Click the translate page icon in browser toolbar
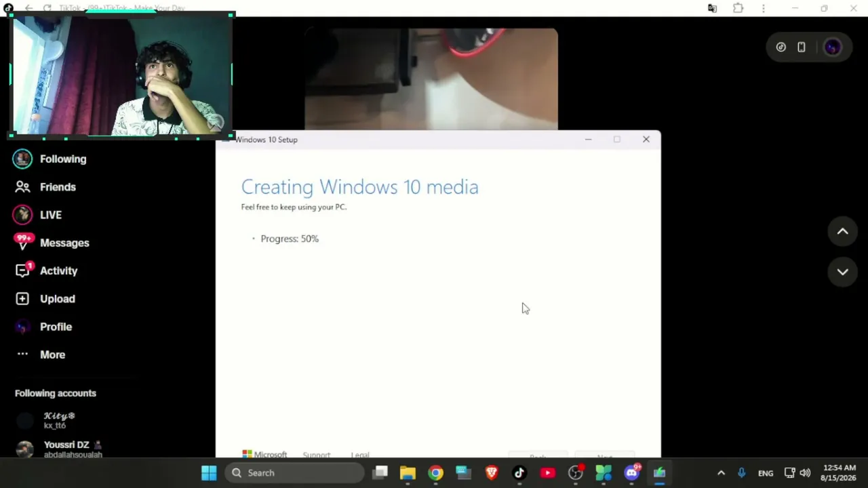The width and height of the screenshot is (868, 488). click(712, 8)
